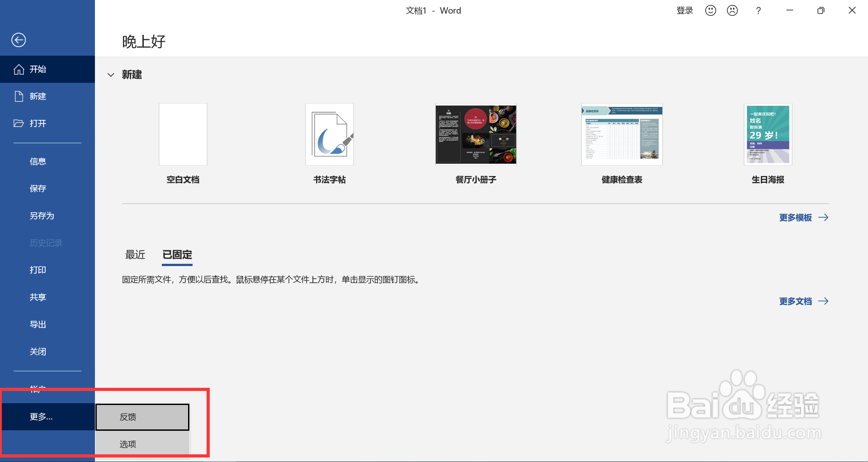Screen dimensions: 868x462
Task: Pick the 餐厅小册子 template thumbnail
Action: point(476,134)
